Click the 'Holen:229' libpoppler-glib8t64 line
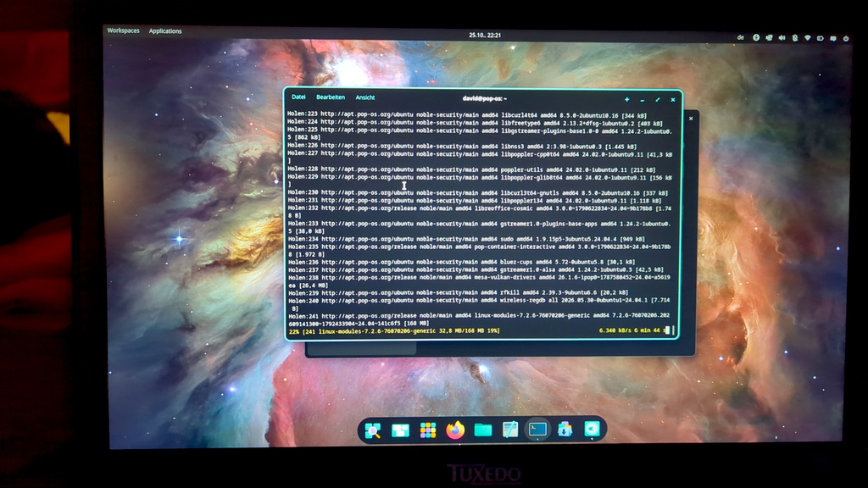Viewport: 868px width, 488px height. (480, 181)
